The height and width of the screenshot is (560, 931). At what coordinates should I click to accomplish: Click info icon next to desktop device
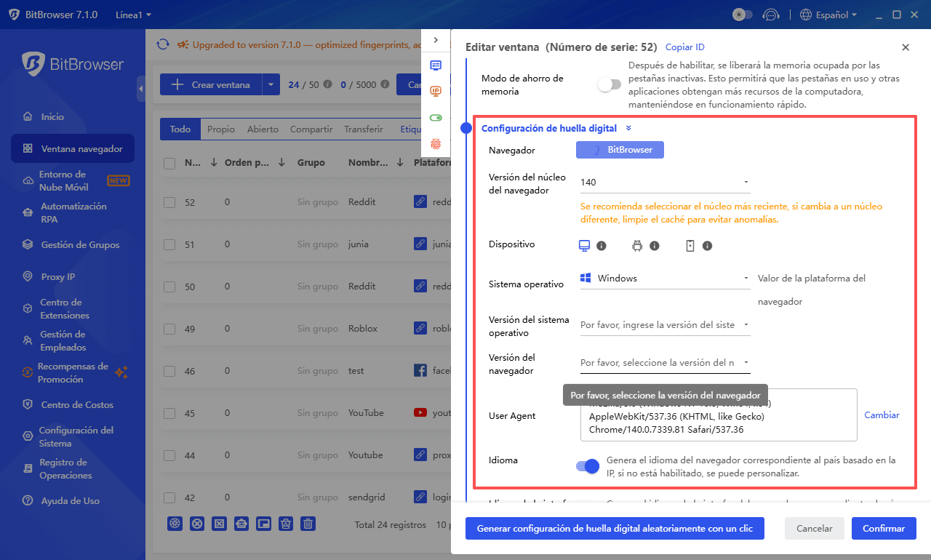(602, 247)
